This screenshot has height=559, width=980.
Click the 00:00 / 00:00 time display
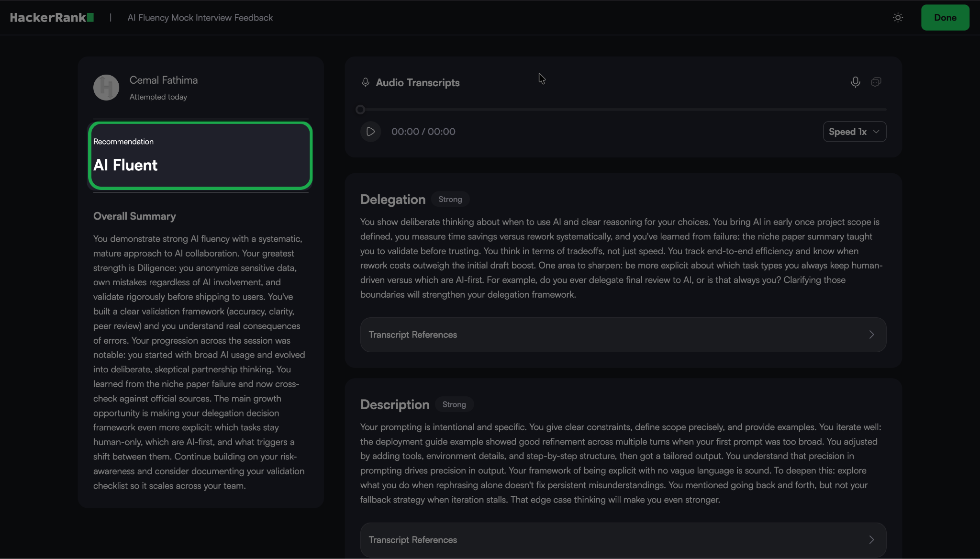click(423, 132)
